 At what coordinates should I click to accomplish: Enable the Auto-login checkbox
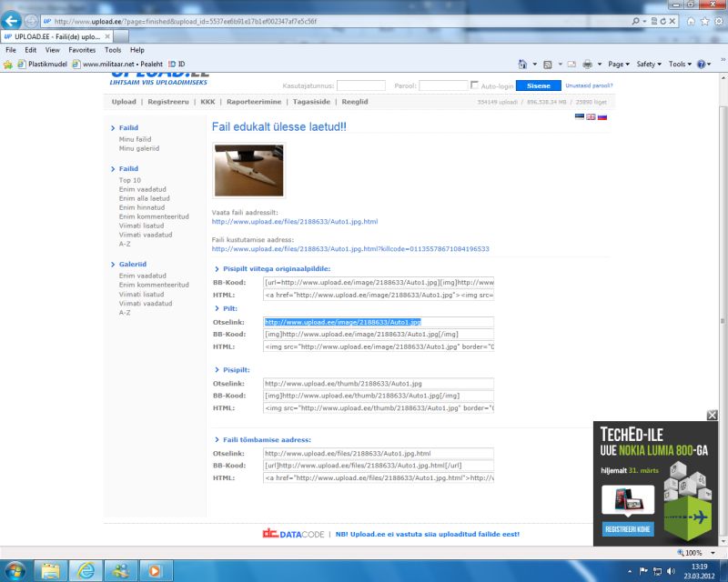pos(475,85)
